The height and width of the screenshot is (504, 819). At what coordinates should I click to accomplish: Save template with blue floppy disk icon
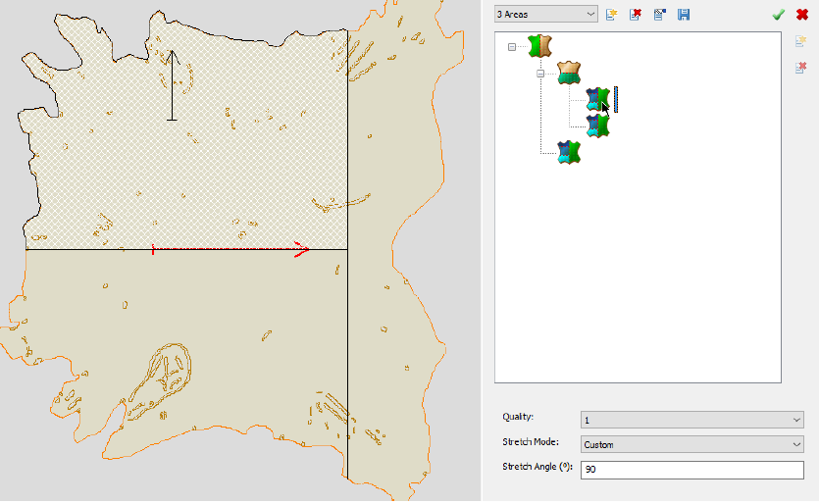click(684, 15)
